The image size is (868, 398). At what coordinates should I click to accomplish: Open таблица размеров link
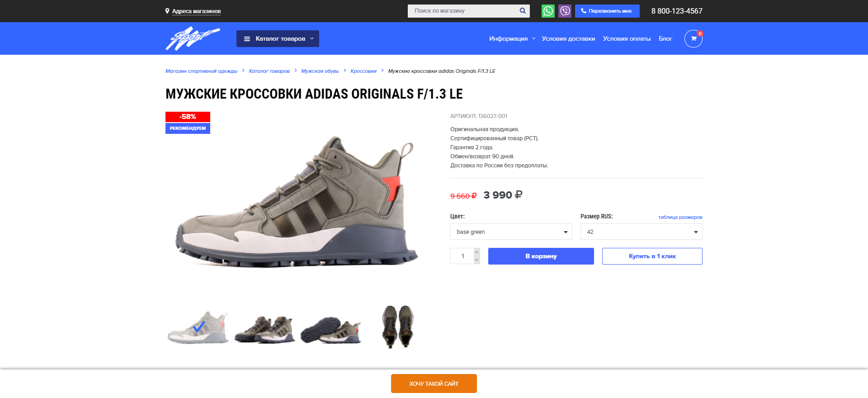(x=680, y=217)
